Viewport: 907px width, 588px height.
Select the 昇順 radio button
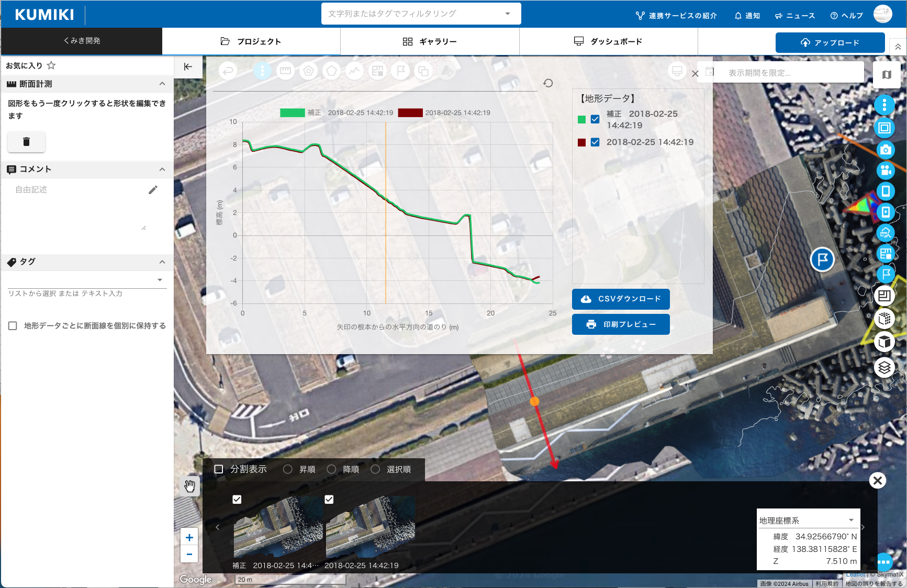click(x=288, y=469)
